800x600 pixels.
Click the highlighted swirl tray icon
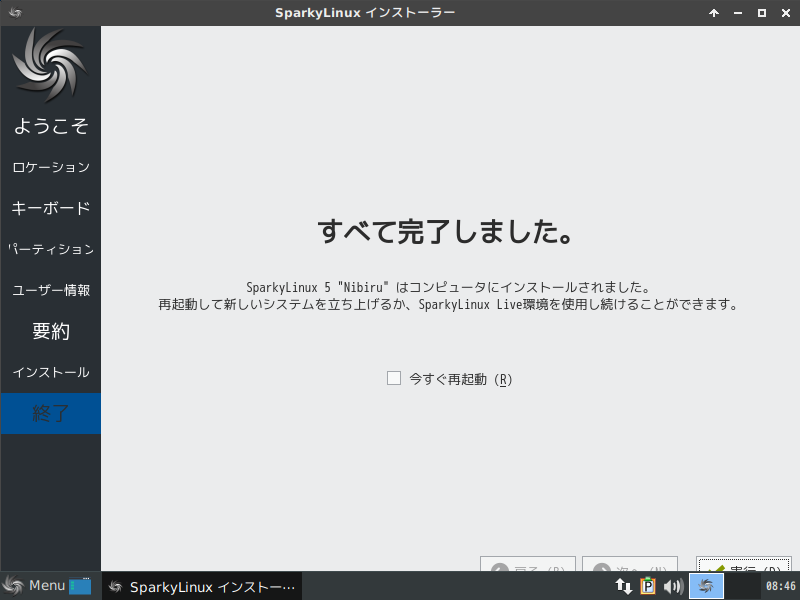coord(706,586)
